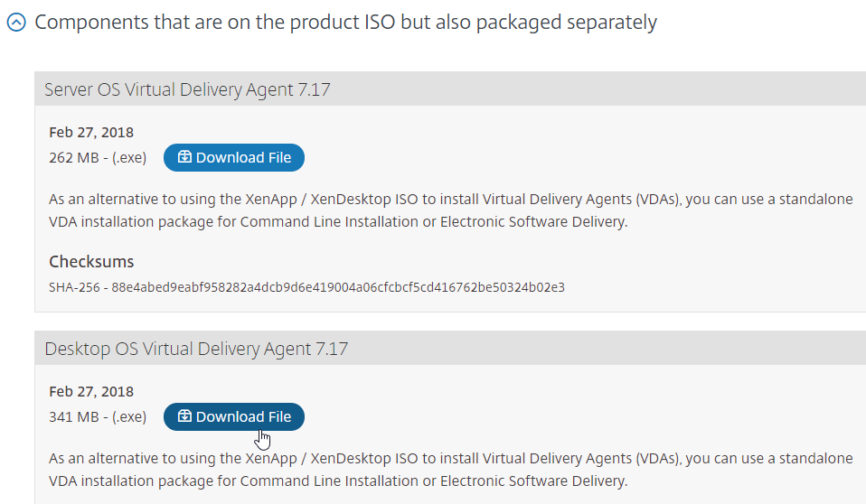Viewport: 866px width, 504px height.
Task: Click the "Components that are on the product ISO" heading
Action: (x=345, y=23)
